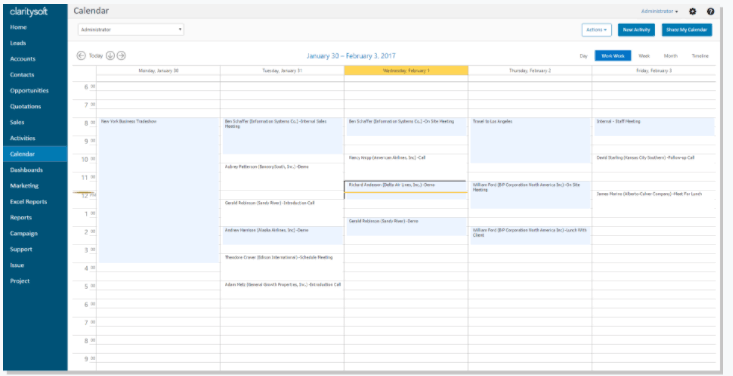Click Friday, February 3 column header
The image size is (733, 376).
654,70
